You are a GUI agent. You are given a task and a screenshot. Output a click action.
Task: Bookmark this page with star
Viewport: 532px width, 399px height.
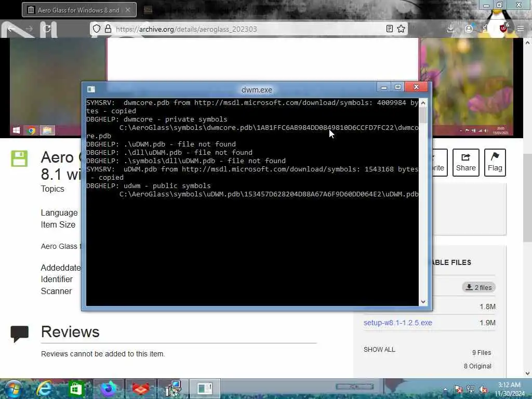pos(401,29)
